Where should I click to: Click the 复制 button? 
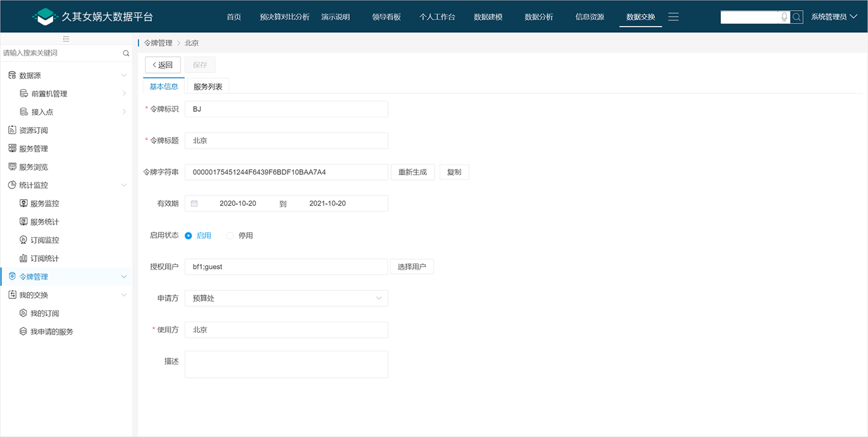pyautogui.click(x=454, y=172)
